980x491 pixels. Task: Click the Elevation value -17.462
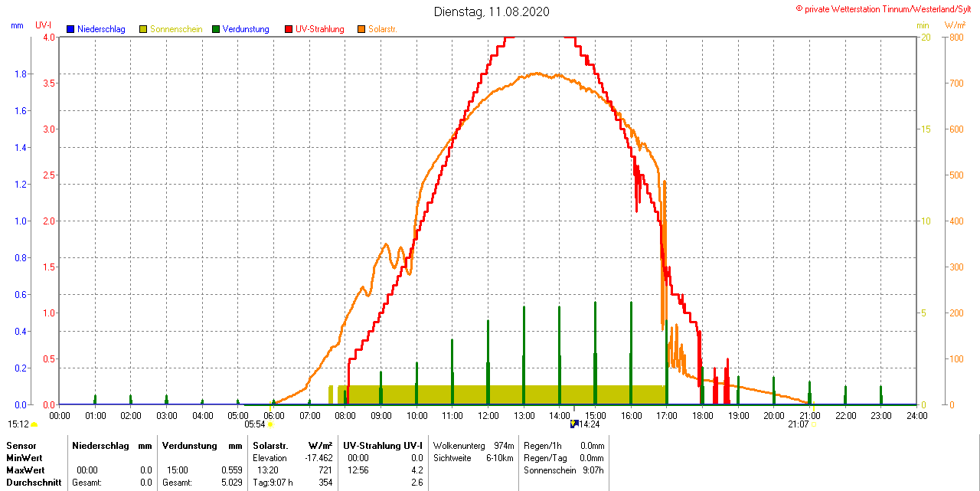[x=317, y=457]
